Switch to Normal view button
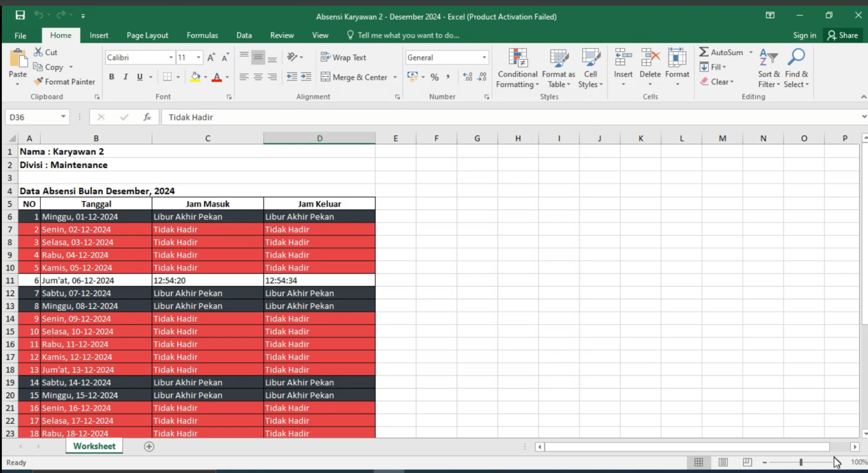The image size is (868, 473). pos(699,462)
